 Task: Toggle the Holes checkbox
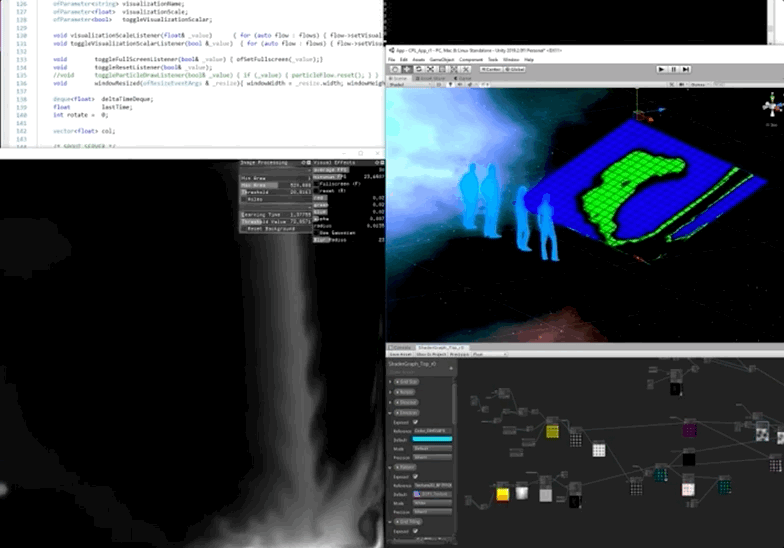(244, 199)
